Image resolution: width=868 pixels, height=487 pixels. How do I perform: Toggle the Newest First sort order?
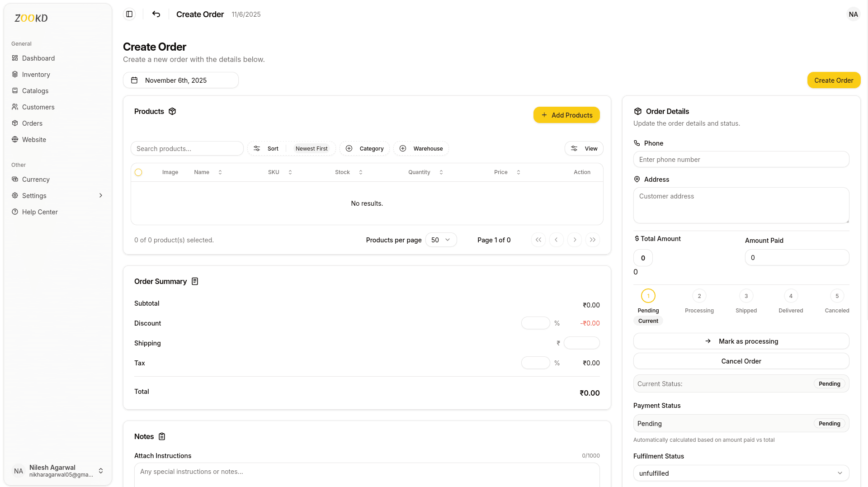coord(311,148)
